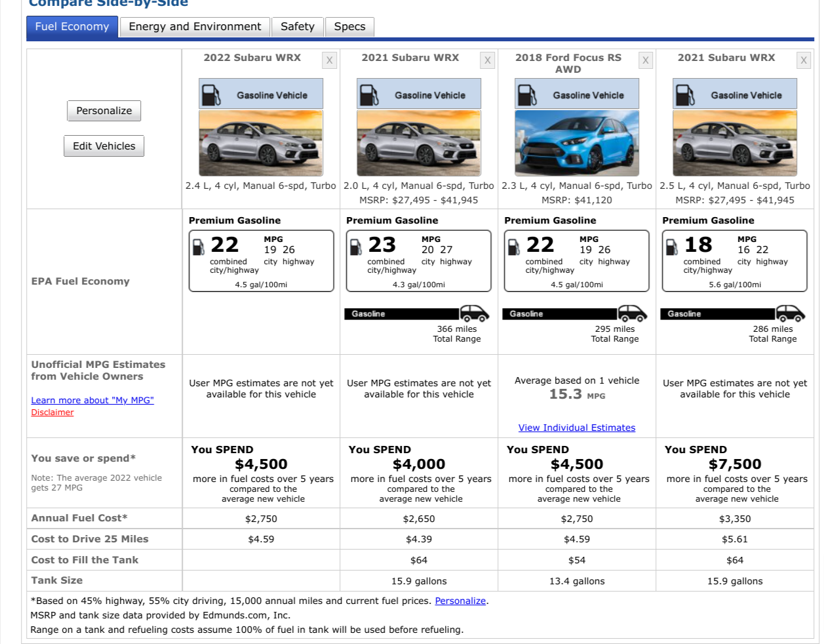
Task: Click the gas pump icon for 2022 WRX
Action: click(211, 95)
